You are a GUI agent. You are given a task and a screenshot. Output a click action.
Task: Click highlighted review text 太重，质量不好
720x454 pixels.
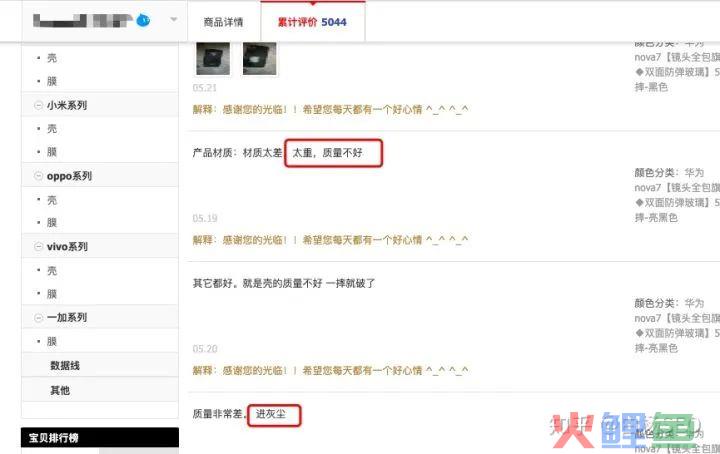pyautogui.click(x=327, y=153)
